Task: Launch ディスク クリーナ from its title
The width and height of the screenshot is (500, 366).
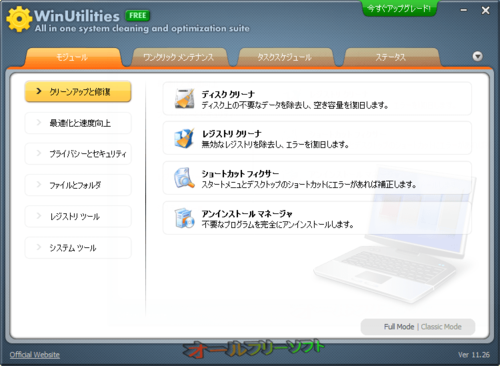Action: [228, 94]
